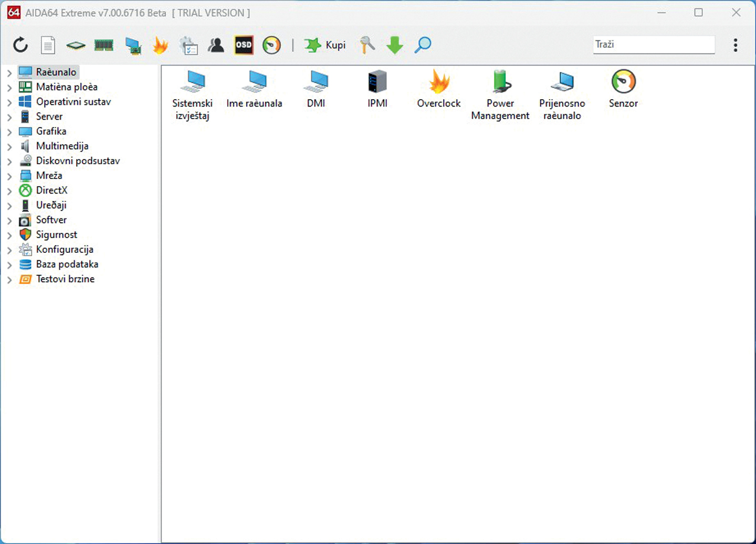Click into the Traži search field
The image size is (756, 544).
654,45
